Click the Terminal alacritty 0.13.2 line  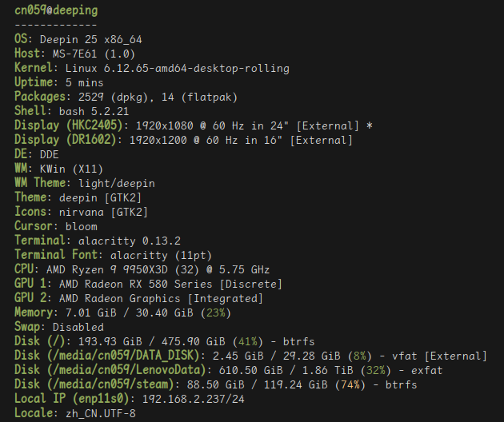point(98,241)
